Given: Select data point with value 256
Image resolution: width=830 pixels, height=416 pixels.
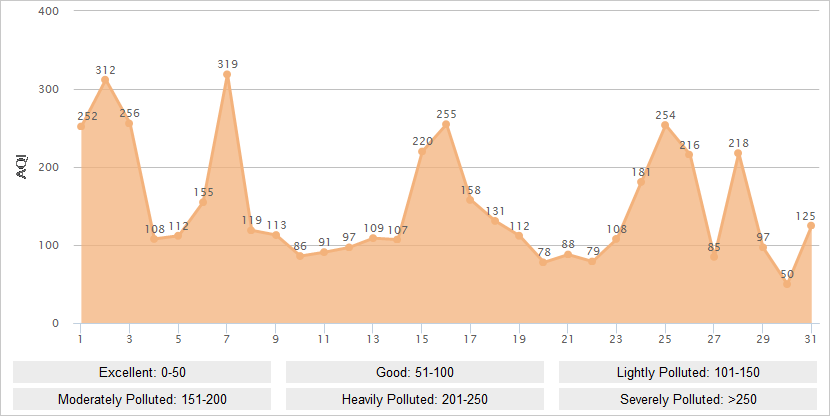Looking at the screenshot, I should [x=129, y=123].
